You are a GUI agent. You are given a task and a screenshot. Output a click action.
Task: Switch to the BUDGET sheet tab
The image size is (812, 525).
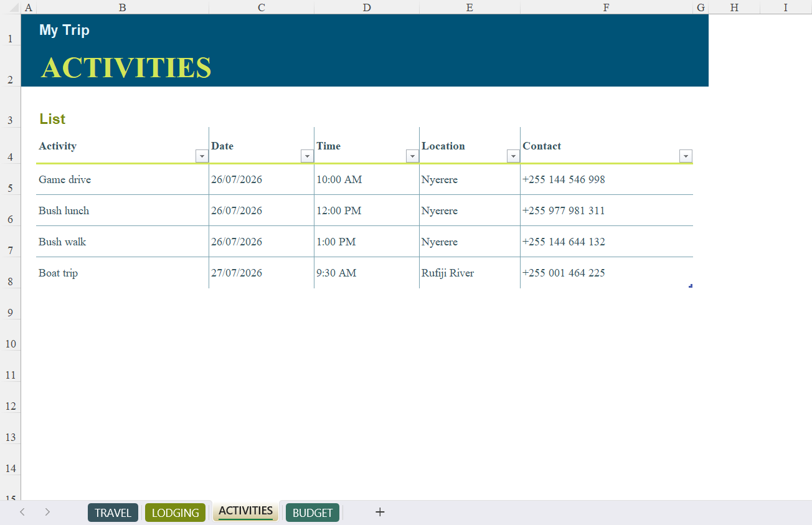tap(313, 513)
